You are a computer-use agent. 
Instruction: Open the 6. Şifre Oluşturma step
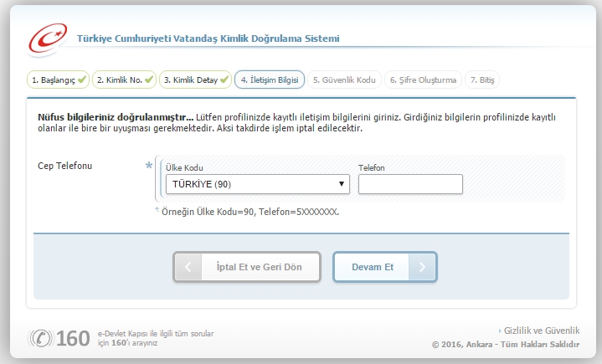tap(423, 80)
